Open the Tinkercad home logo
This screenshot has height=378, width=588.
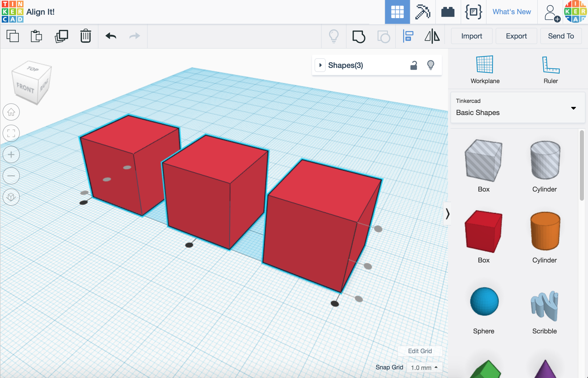pos(12,12)
